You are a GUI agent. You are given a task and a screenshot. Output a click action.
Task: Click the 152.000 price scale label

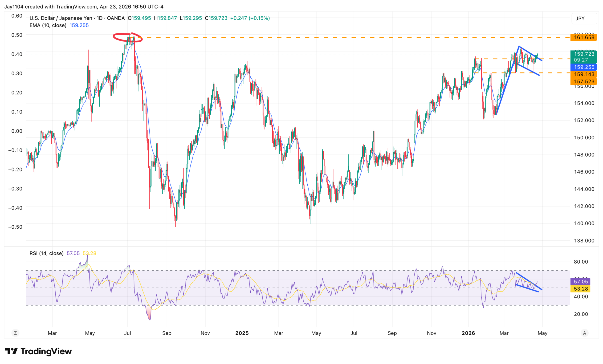[x=584, y=120]
